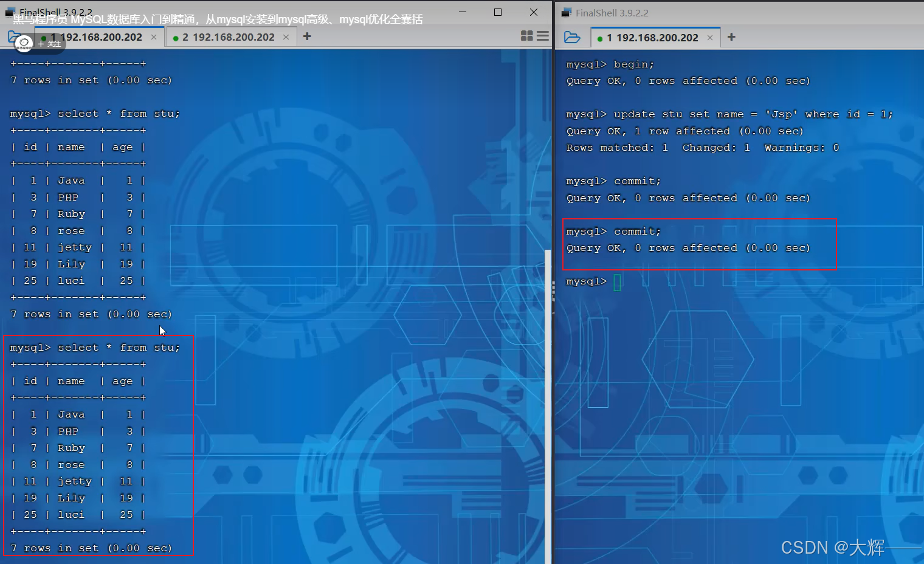Close tab 2 192.168.200.202
Viewport: 924px width, 564px height.
286,37
